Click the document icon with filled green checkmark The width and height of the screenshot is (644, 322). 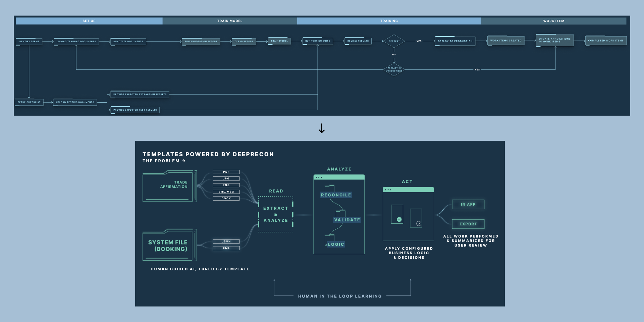point(397,214)
